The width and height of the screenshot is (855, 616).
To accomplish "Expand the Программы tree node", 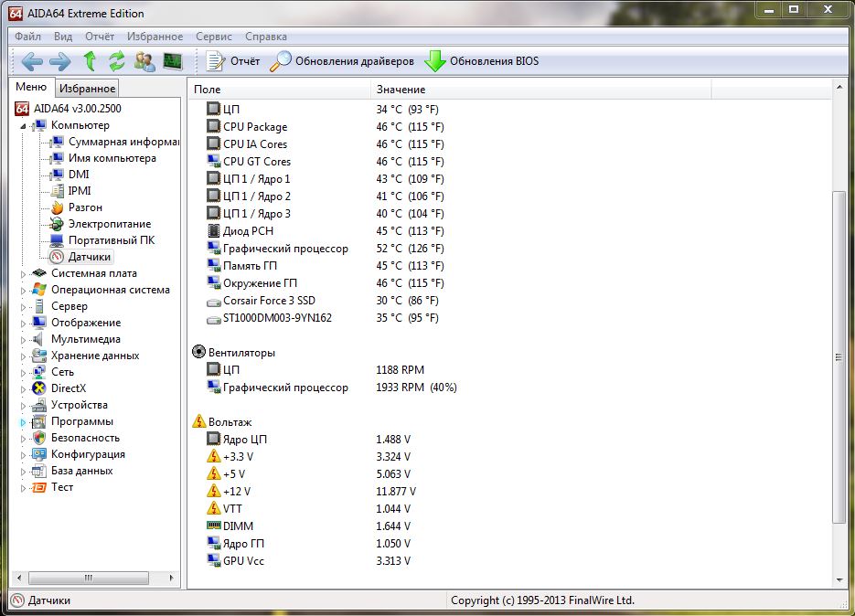I will pos(23,422).
